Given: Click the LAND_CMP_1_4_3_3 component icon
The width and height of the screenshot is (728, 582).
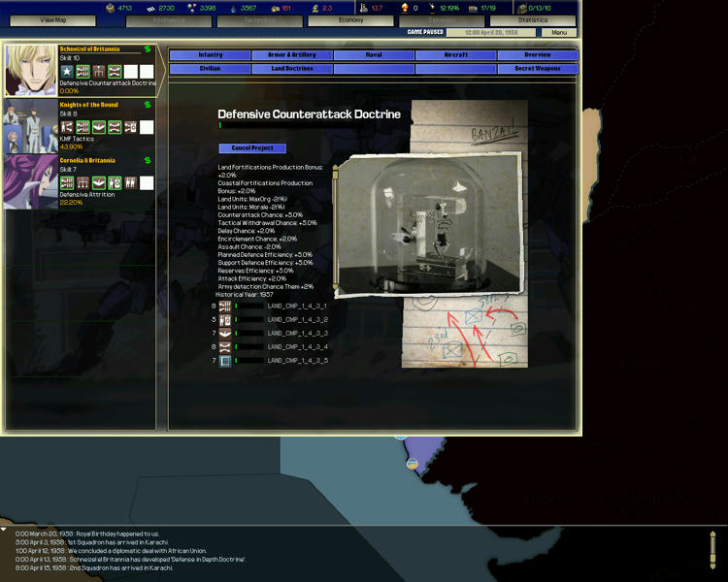Looking at the screenshot, I should pyautogui.click(x=225, y=334).
